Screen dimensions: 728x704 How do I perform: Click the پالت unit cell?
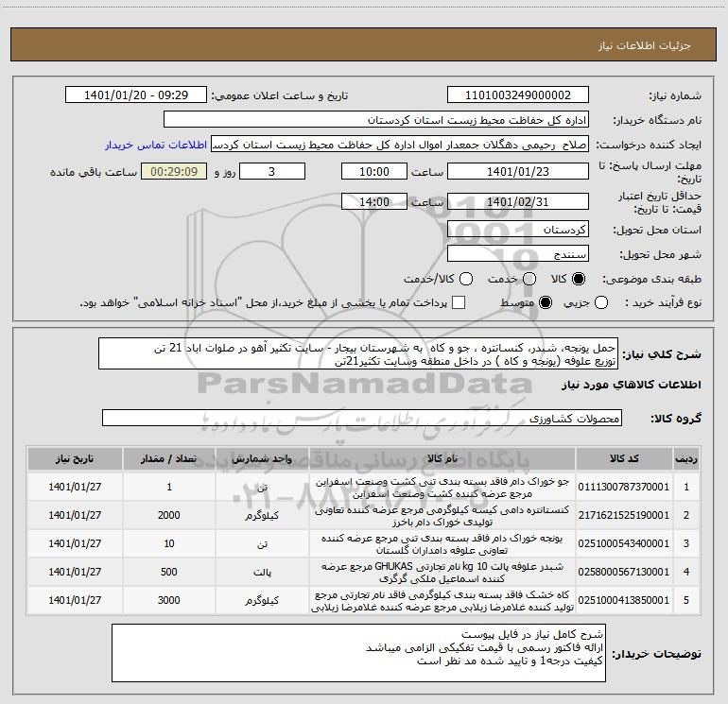262,573
